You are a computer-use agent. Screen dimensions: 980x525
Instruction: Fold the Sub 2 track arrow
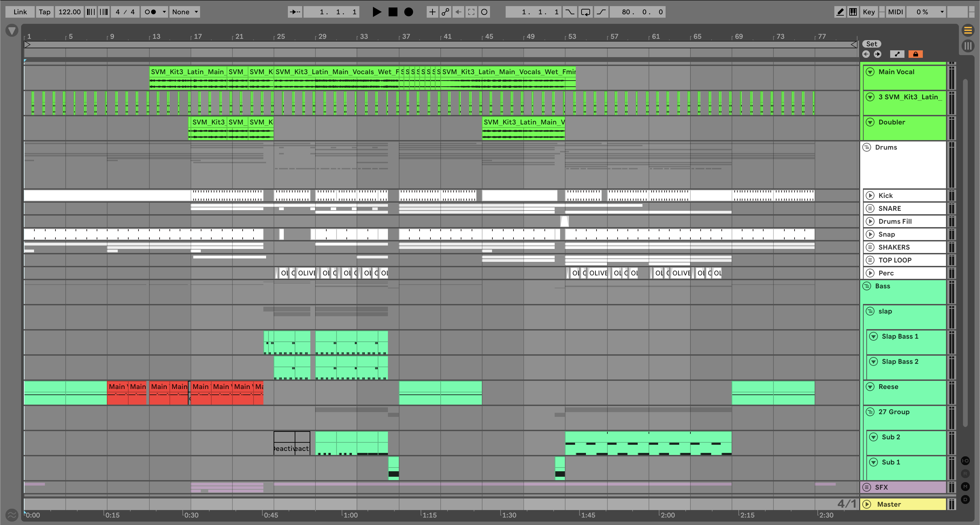(x=873, y=437)
